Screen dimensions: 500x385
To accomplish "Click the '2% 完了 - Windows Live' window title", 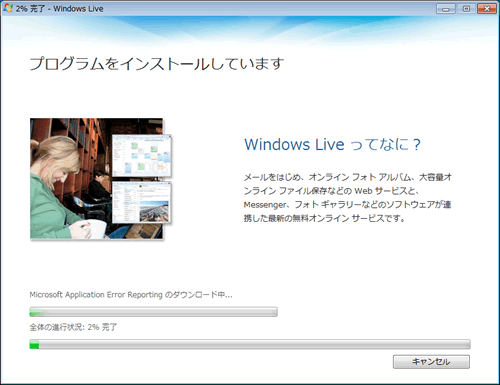I will [59, 9].
